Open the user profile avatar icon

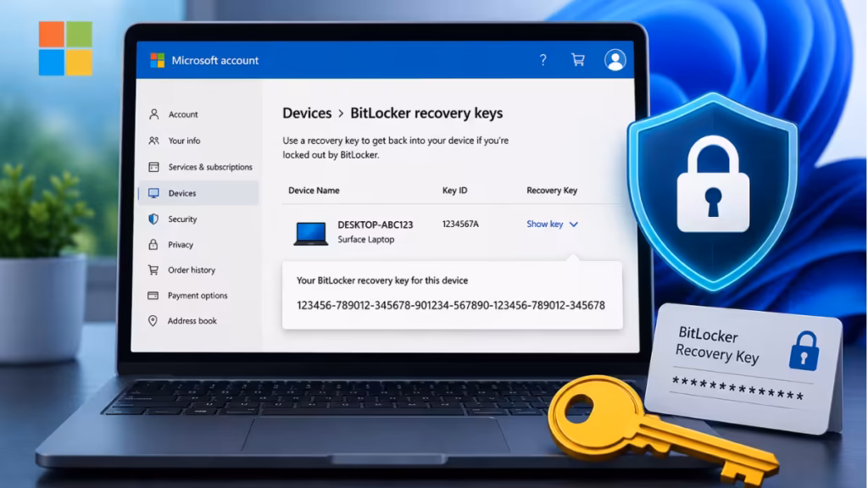pos(615,60)
